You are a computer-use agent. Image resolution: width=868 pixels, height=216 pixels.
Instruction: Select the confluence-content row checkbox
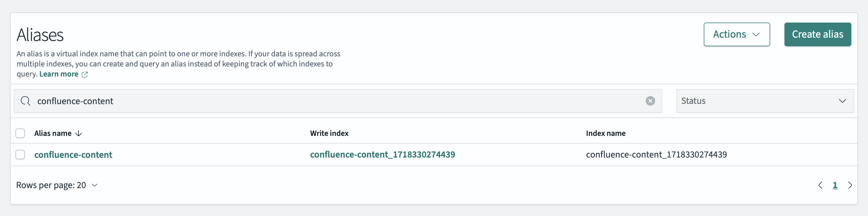20,155
